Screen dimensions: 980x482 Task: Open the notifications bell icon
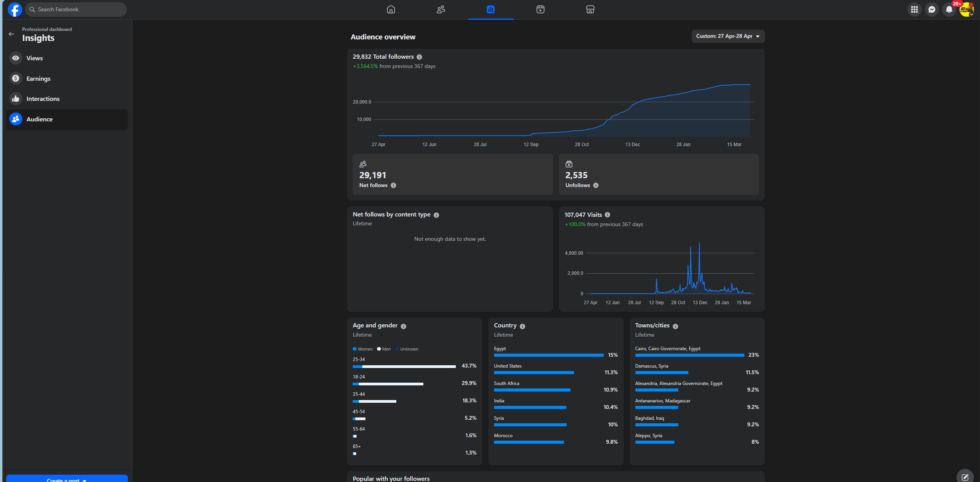tap(949, 9)
